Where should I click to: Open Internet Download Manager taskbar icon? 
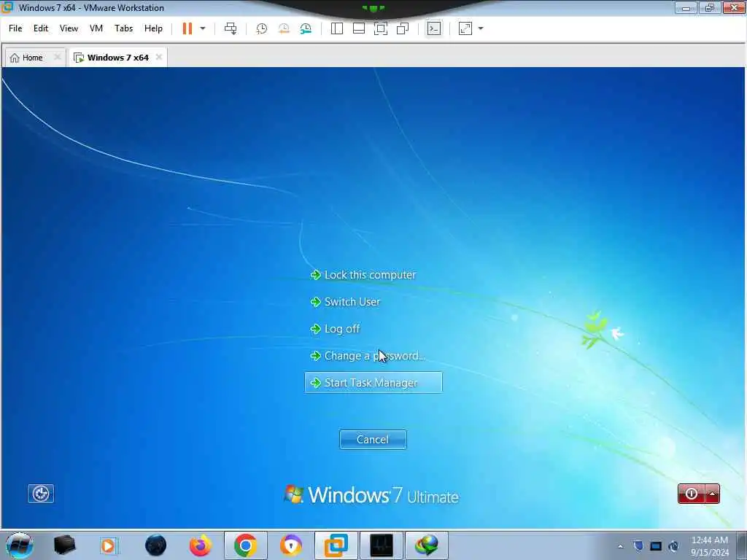427,545
